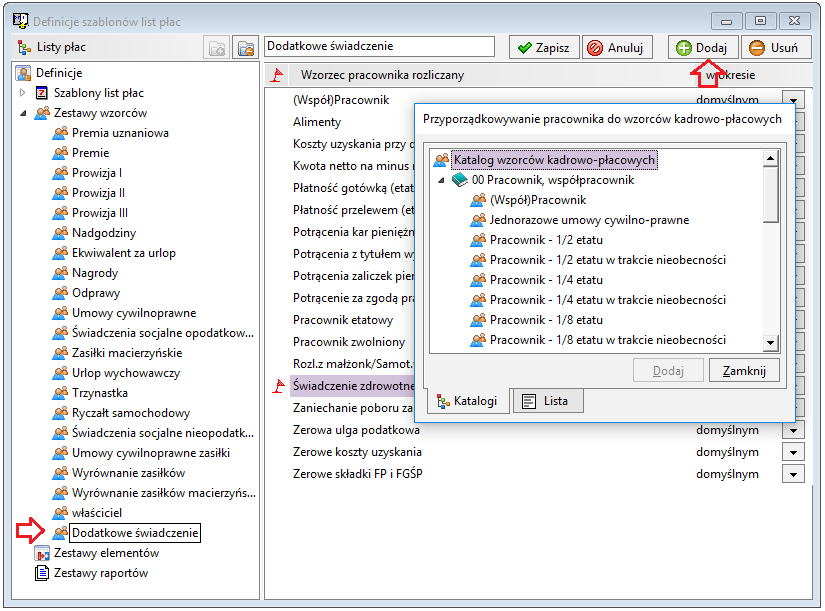Click the Zapisz button
The width and height of the screenshot is (825, 611).
[x=544, y=48]
